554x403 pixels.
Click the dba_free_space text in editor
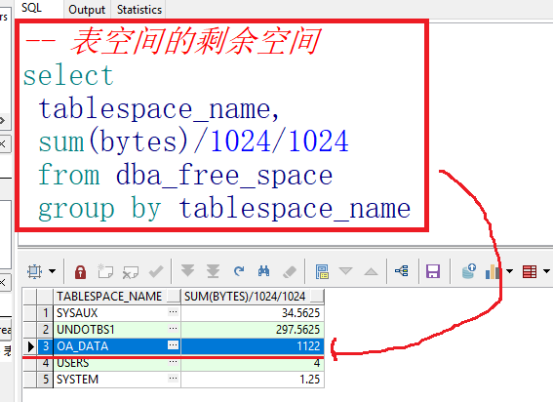click(x=224, y=175)
